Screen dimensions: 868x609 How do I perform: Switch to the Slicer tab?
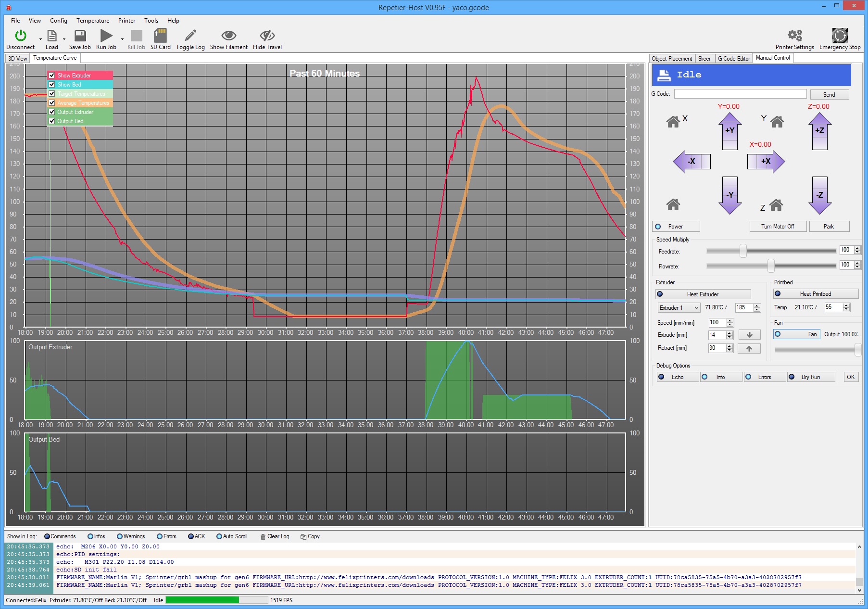point(704,59)
